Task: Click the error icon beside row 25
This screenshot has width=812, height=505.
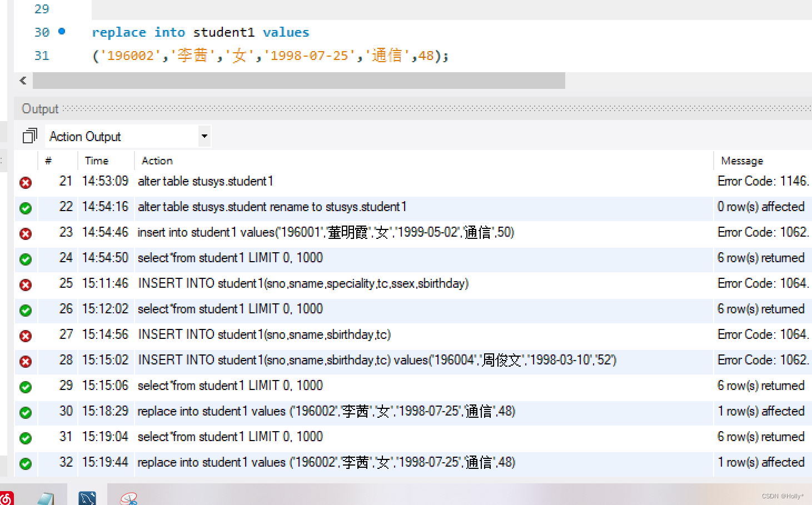Action: tap(26, 285)
